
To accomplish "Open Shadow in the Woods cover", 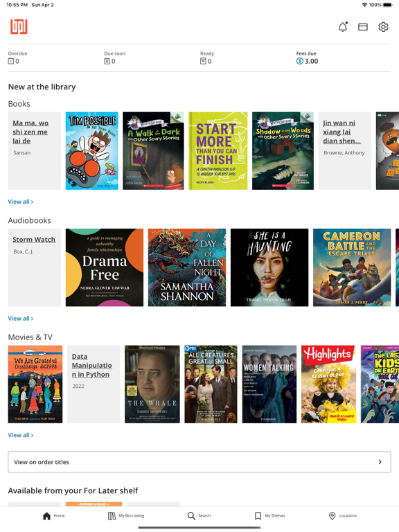I will (283, 150).
